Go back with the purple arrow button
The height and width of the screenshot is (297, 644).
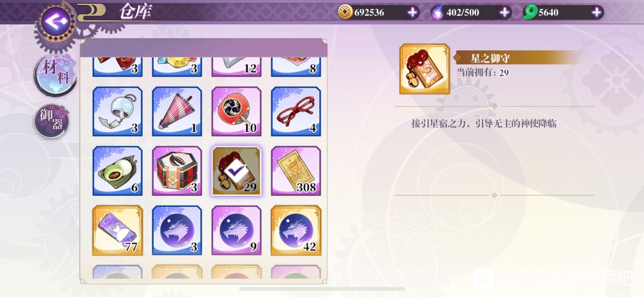click(x=56, y=22)
